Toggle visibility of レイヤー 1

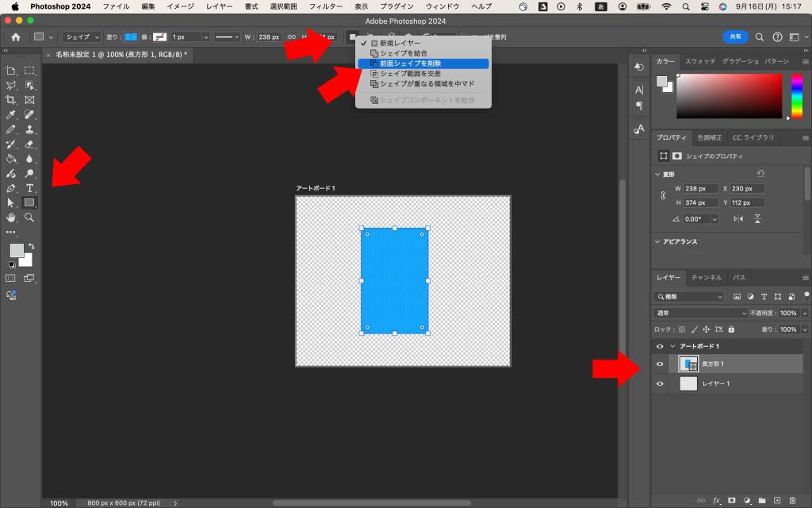point(660,383)
